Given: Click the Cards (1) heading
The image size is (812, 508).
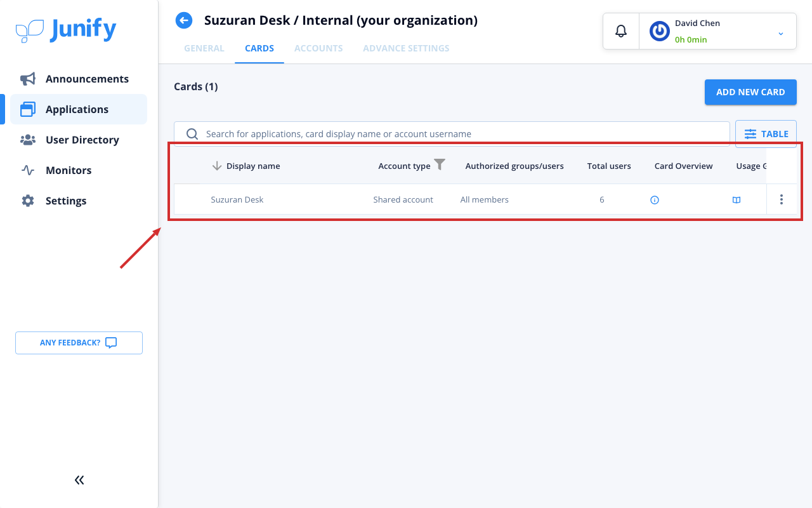Looking at the screenshot, I should tap(196, 86).
